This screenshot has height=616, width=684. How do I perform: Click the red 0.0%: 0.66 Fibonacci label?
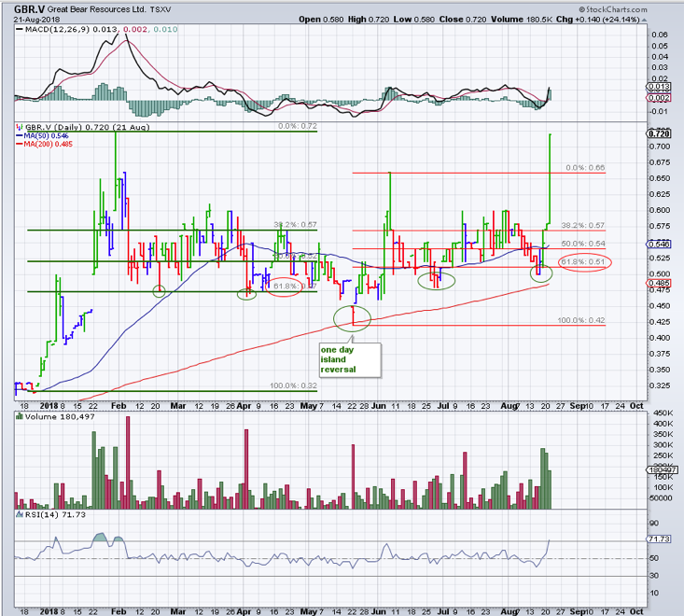point(585,167)
